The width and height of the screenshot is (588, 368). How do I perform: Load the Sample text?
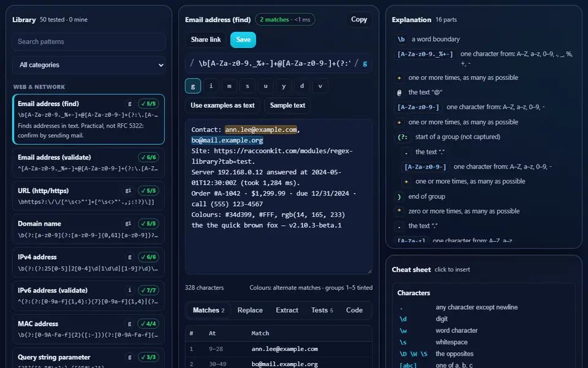tap(288, 105)
